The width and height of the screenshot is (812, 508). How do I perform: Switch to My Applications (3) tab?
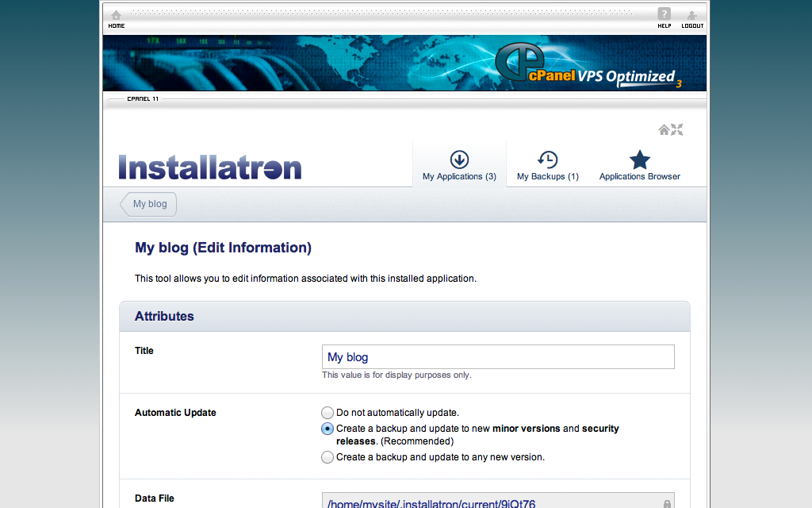pyautogui.click(x=459, y=164)
